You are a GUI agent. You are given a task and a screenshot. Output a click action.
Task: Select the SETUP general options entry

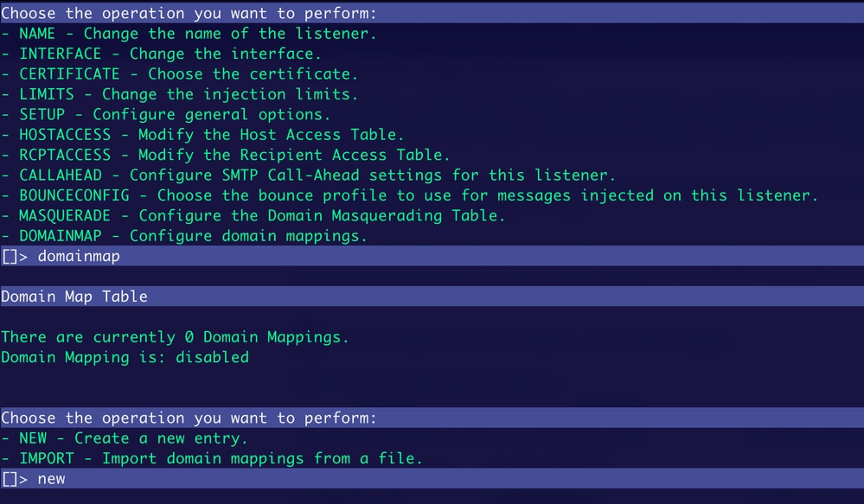[166, 115]
